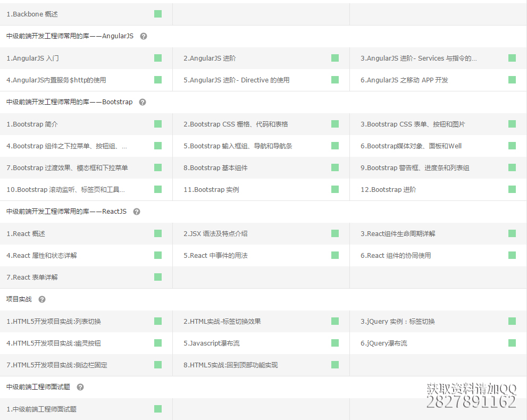Click green square for 5.React 中事件的用法
Viewport: 527px width, 420px height.
(334, 255)
